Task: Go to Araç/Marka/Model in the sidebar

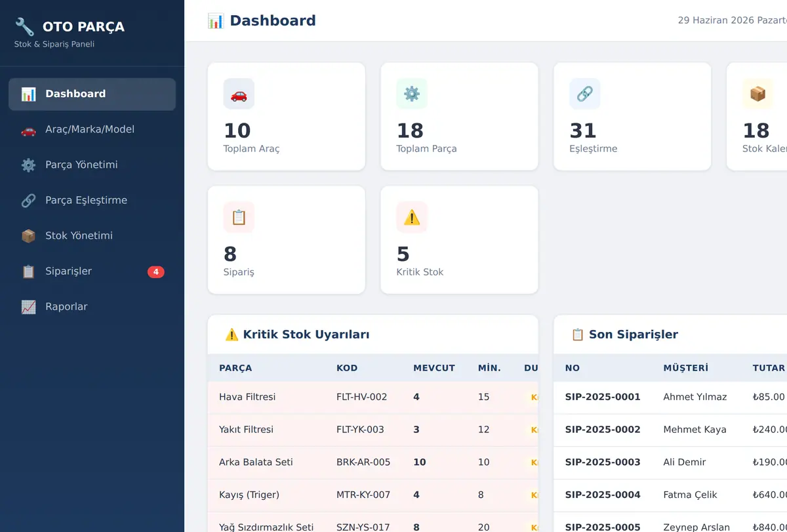Action: pos(92,129)
